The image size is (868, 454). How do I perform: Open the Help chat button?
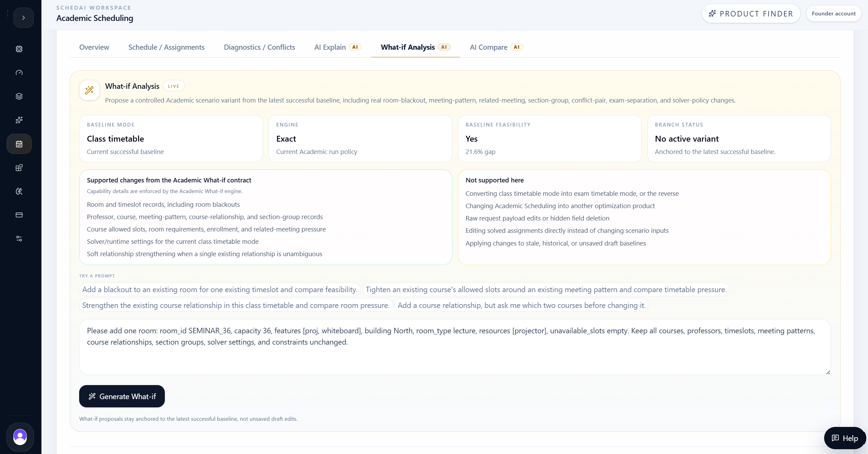click(845, 438)
